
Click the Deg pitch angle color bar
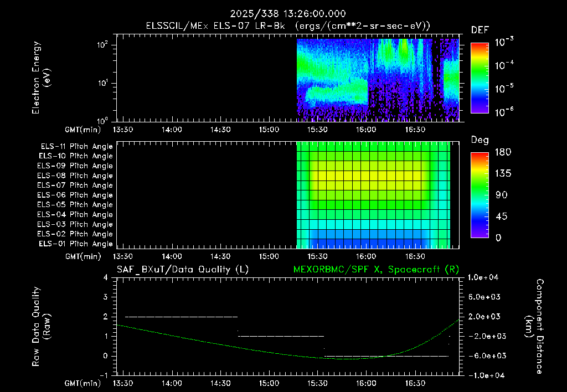[x=480, y=195]
